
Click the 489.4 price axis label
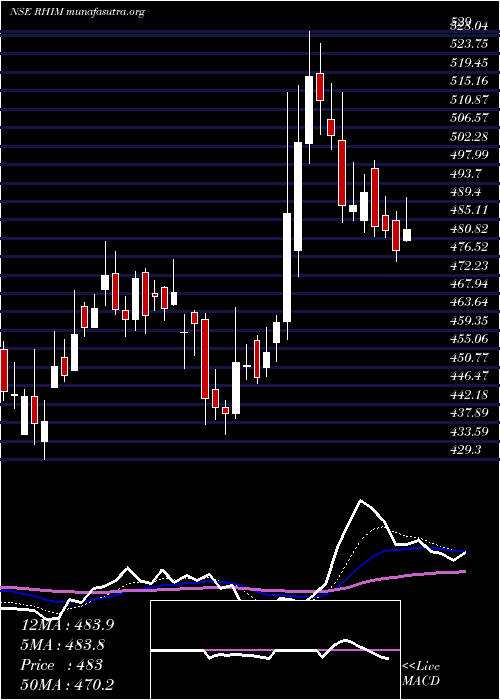(x=465, y=192)
